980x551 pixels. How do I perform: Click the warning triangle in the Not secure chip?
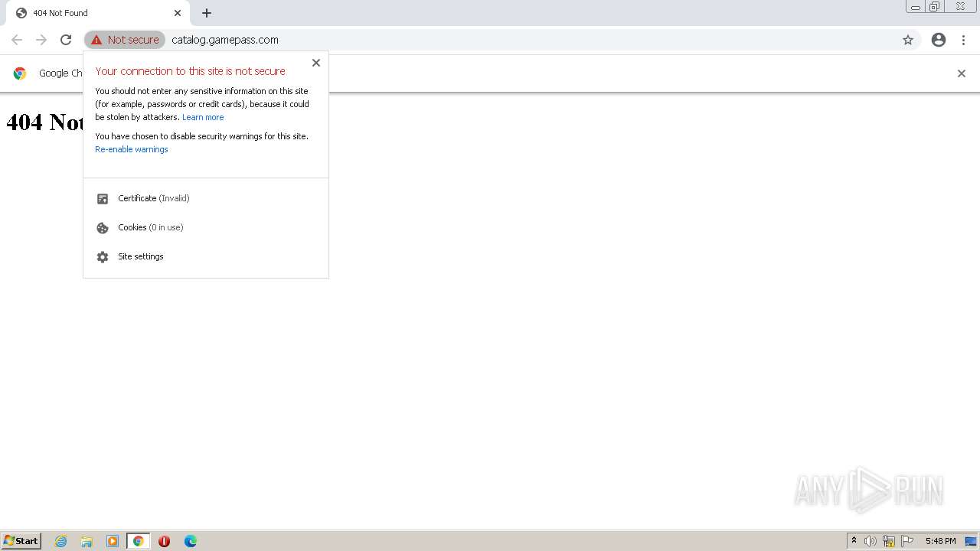tap(96, 40)
